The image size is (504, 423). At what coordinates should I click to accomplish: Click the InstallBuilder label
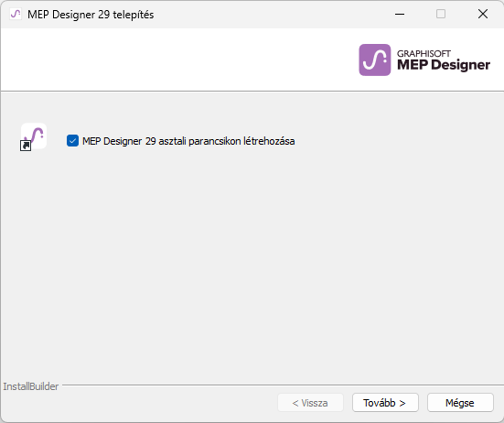tap(31, 386)
